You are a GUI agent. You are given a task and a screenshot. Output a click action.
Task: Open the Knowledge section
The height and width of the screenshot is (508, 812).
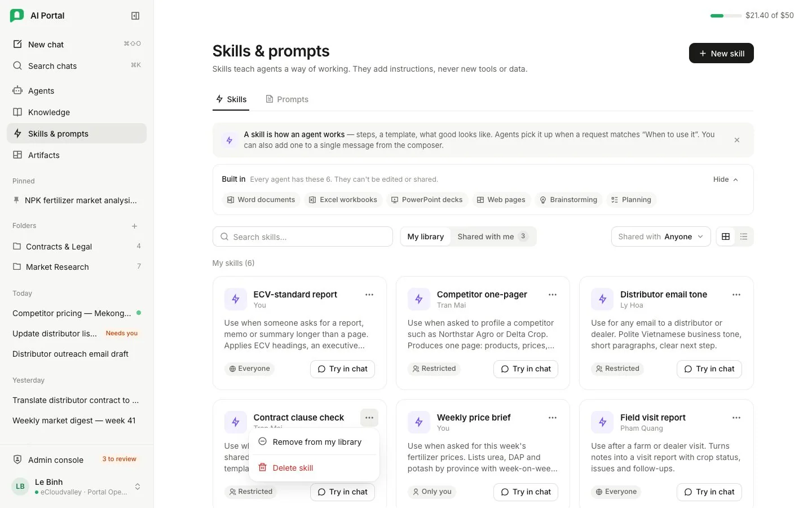click(x=77, y=112)
